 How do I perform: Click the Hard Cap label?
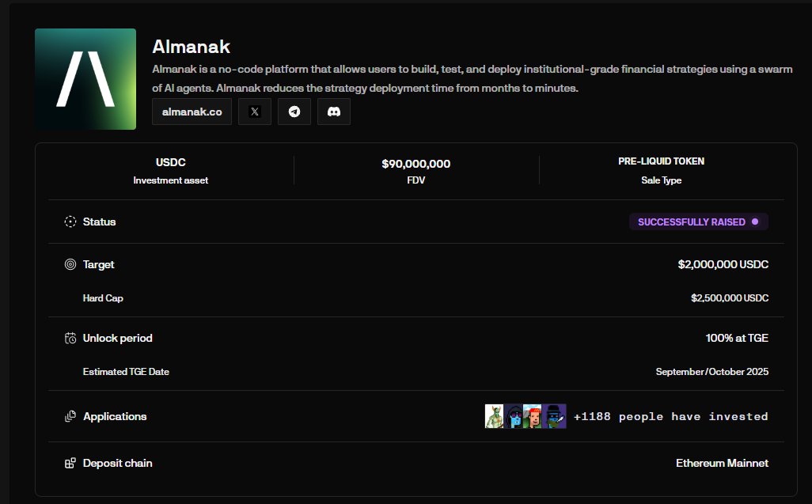coord(103,298)
